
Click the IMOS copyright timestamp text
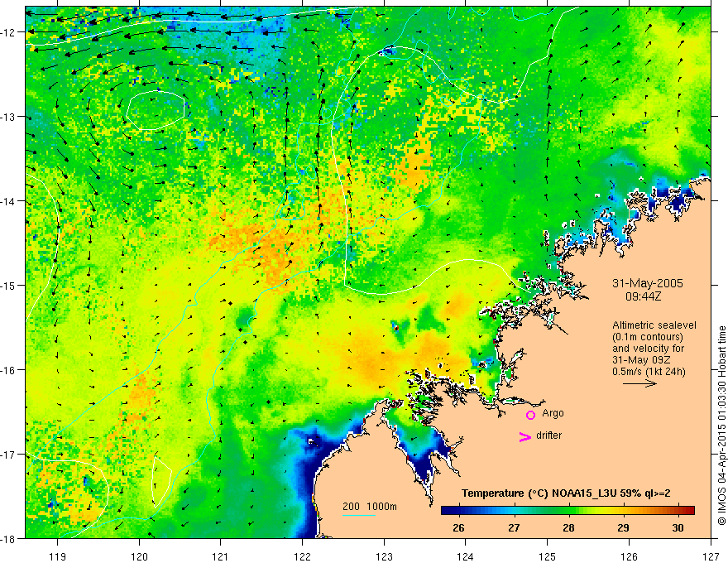pos(721,426)
